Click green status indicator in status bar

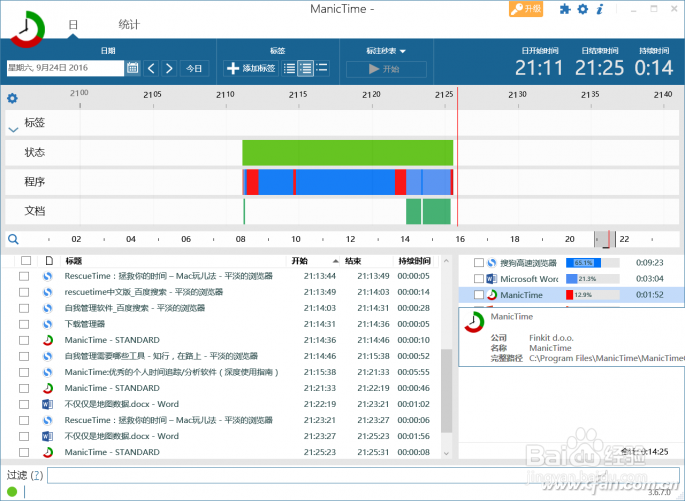point(12,492)
